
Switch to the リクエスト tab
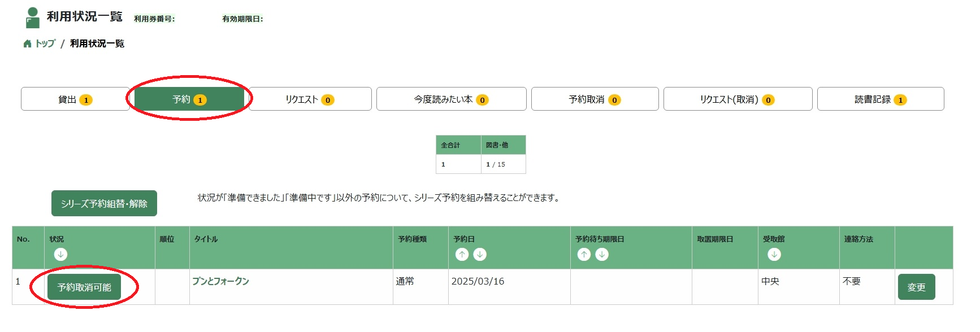(x=310, y=99)
